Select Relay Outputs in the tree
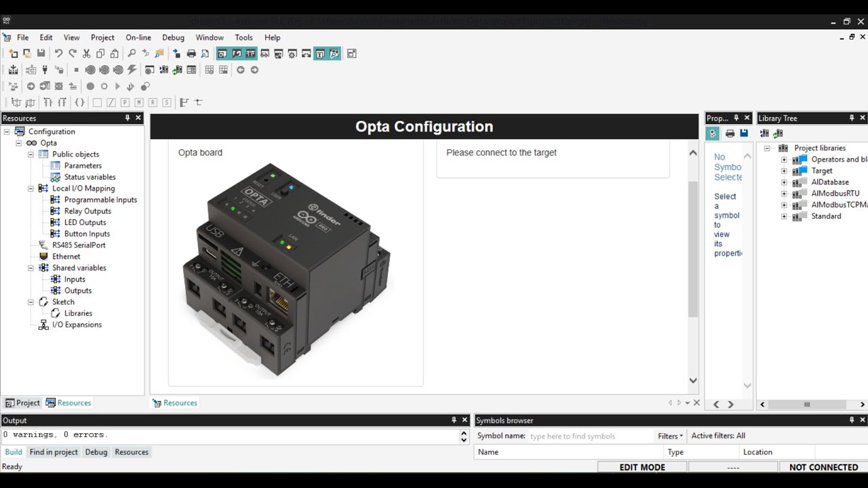The image size is (868, 488). pos(87,211)
